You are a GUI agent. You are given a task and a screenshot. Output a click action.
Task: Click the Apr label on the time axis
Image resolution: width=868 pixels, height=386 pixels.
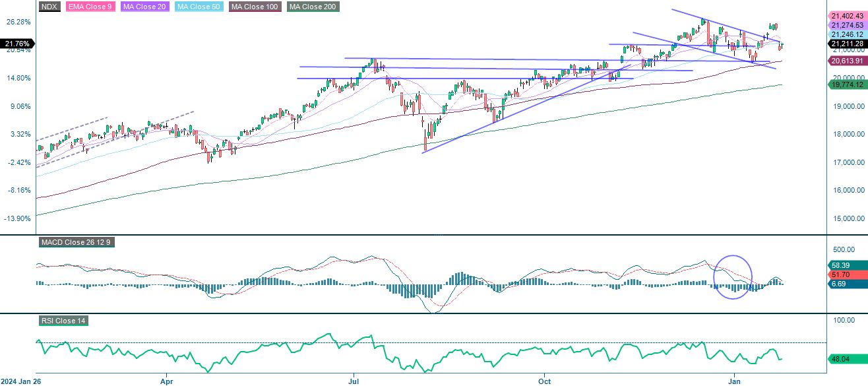coord(167,381)
